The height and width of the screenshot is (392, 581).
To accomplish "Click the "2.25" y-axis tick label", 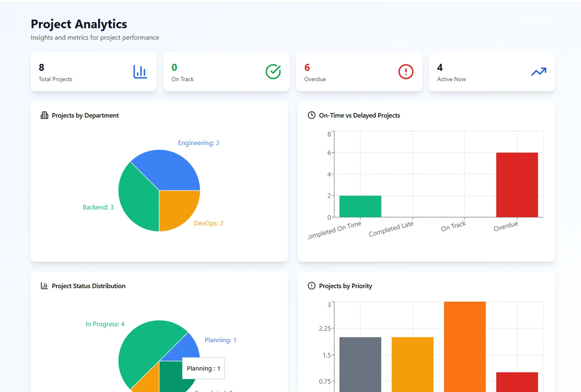I will pos(325,329).
